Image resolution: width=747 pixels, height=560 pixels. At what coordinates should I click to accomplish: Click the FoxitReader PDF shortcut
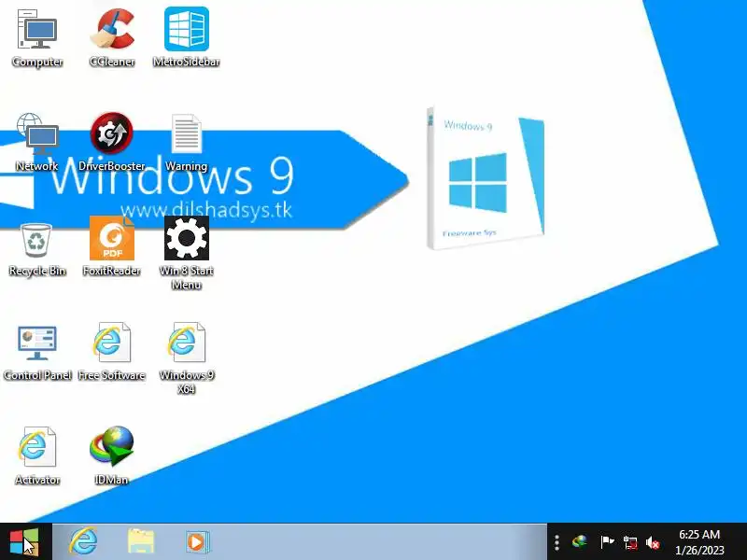point(112,246)
